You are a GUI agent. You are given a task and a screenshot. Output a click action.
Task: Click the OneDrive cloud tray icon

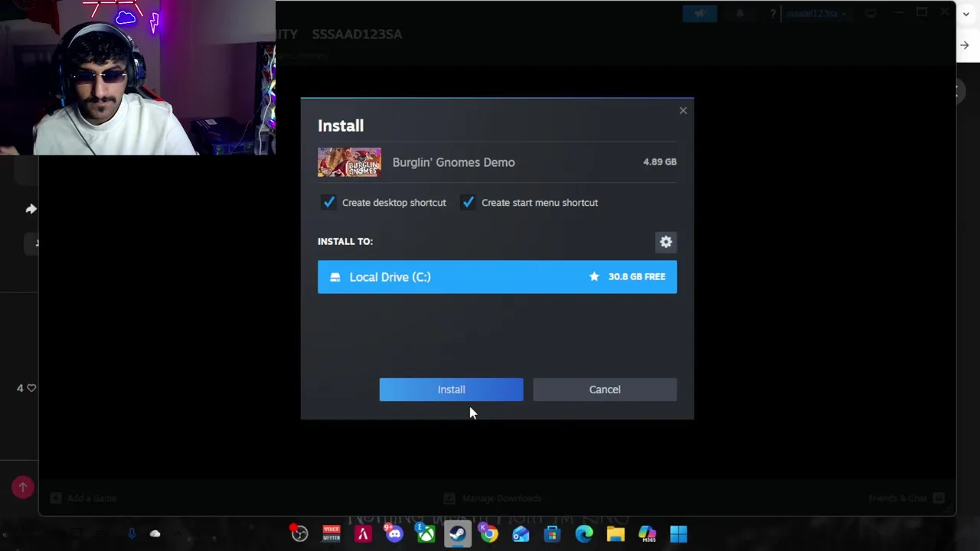click(155, 533)
